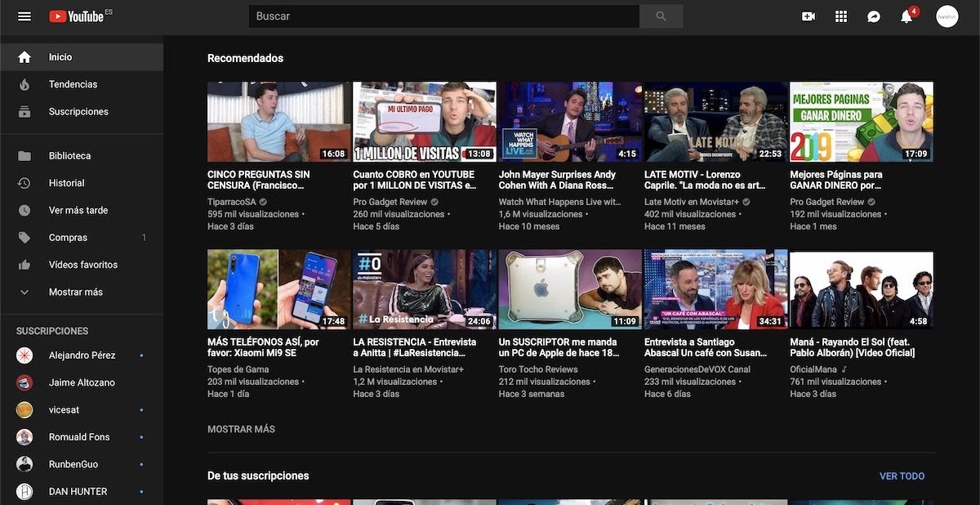
Task: Open TiparracoSA channel link
Action: [232, 202]
